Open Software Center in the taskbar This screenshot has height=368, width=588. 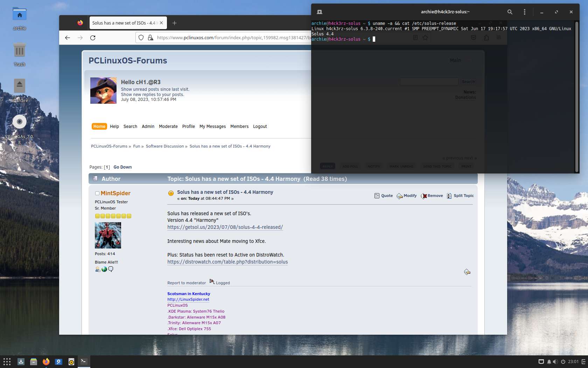coord(21,362)
